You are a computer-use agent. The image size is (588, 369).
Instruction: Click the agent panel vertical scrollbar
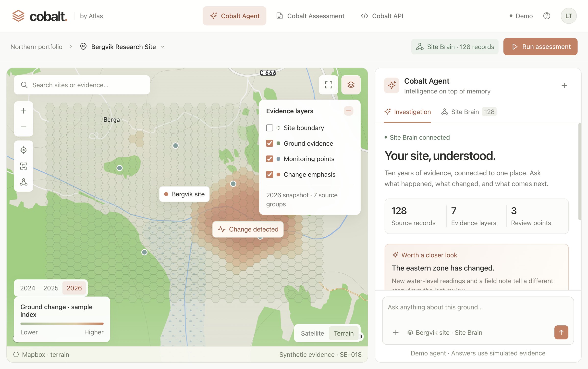(x=580, y=172)
